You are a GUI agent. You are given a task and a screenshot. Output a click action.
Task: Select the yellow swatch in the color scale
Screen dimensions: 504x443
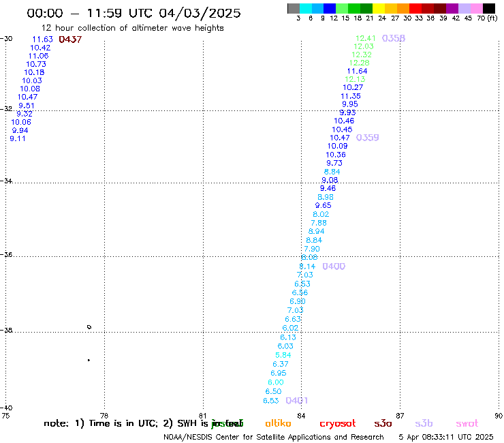click(379, 8)
